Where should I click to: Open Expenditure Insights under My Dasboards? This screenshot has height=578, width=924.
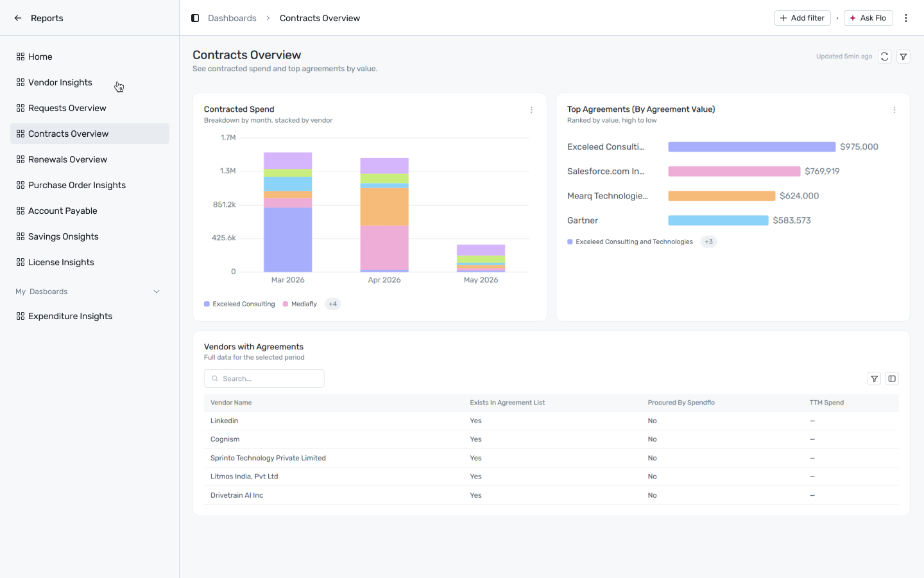(x=90, y=316)
